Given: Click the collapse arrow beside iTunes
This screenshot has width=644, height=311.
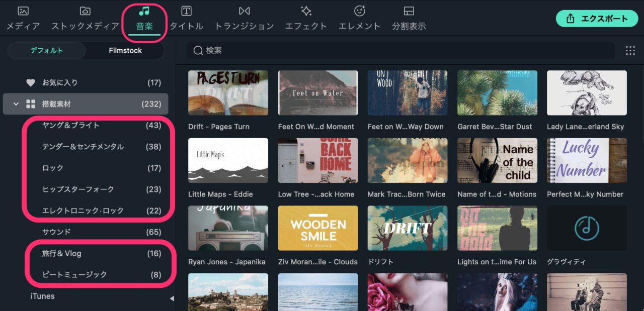Looking at the screenshot, I should (x=172, y=298).
